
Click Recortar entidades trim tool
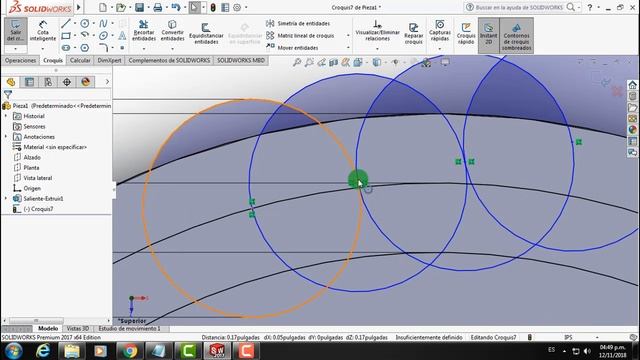(144, 31)
